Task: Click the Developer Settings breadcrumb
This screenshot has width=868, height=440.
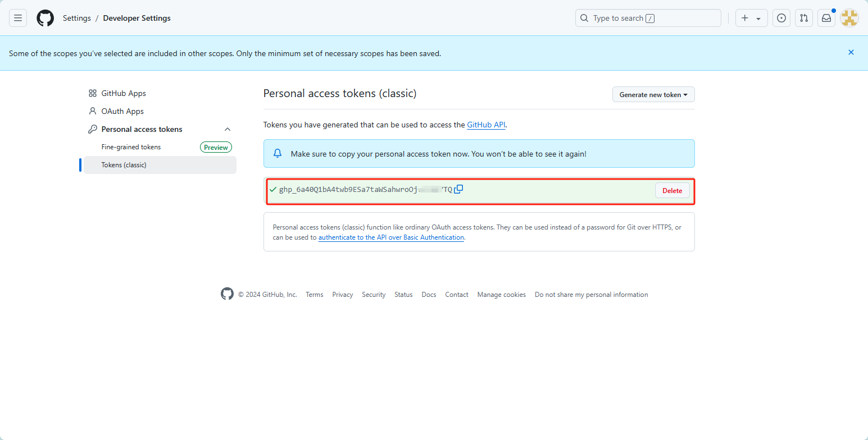Action: (x=137, y=18)
